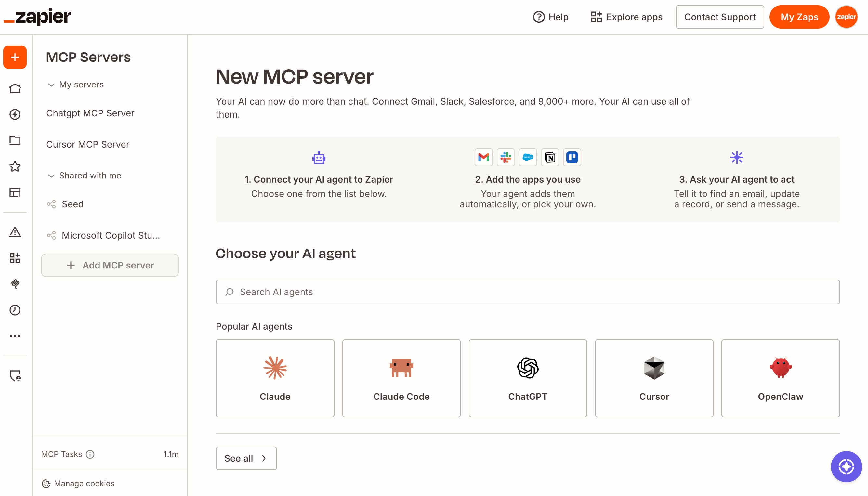
Task: Open the apps grid icon in sidebar
Action: tap(15, 258)
